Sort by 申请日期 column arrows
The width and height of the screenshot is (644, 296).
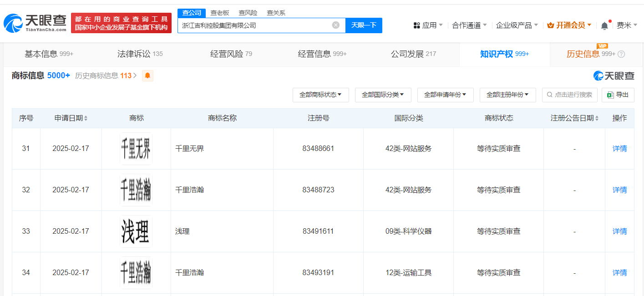tap(86, 118)
